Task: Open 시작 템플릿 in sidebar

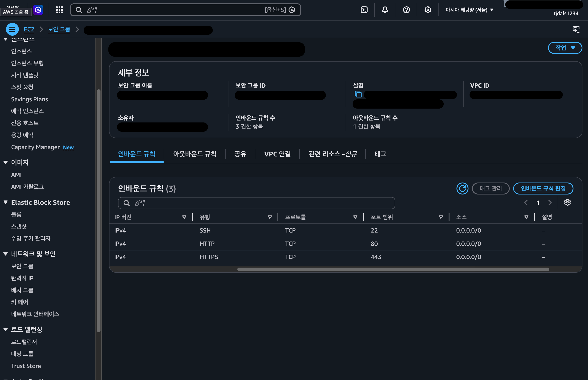Action: pyautogui.click(x=25, y=75)
